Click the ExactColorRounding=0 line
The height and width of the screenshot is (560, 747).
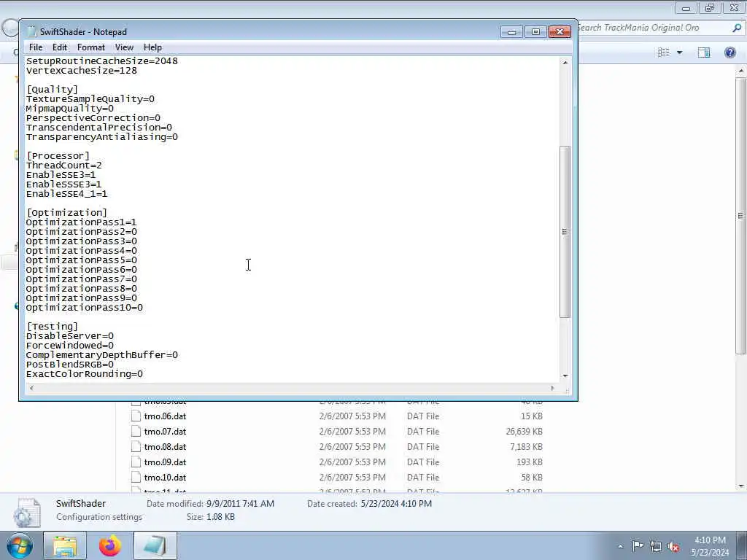85,374
